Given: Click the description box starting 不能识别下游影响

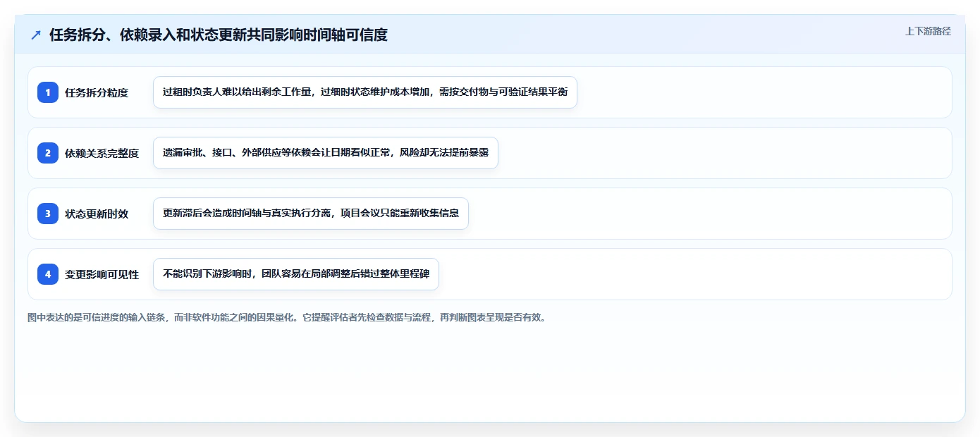Looking at the screenshot, I should [296, 274].
